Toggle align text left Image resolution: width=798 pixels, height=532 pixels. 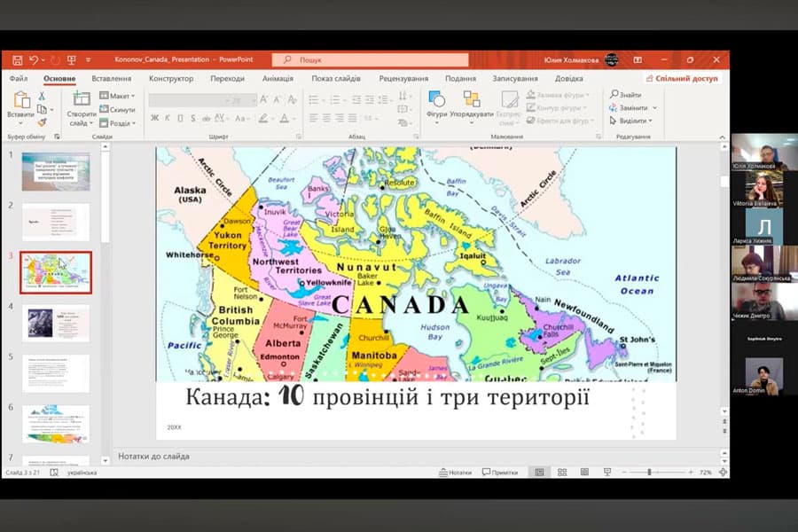[x=314, y=118]
